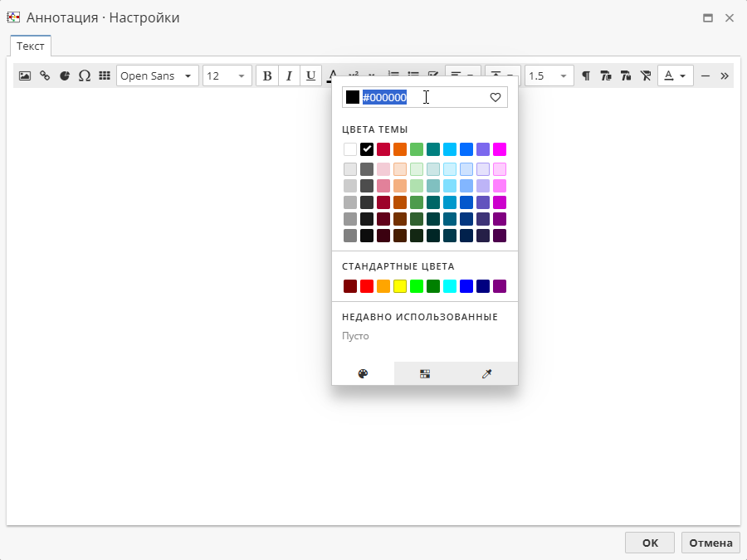Open the special character (Omega) tool

click(85, 75)
